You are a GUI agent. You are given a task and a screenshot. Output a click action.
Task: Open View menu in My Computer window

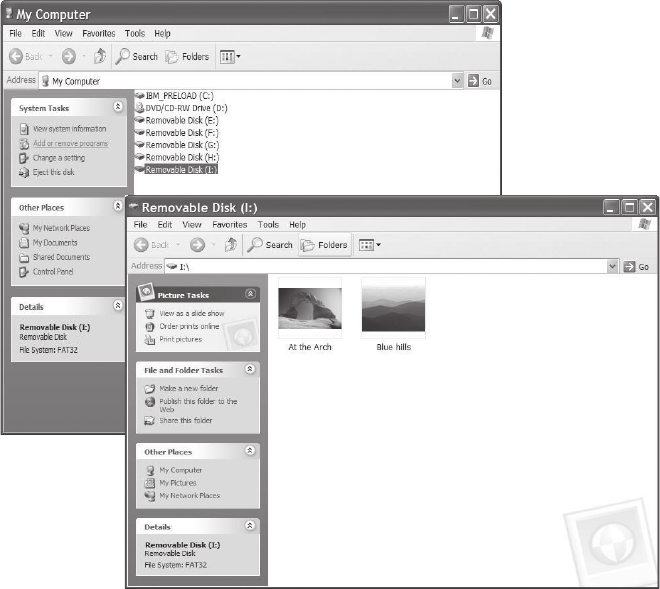64,33
